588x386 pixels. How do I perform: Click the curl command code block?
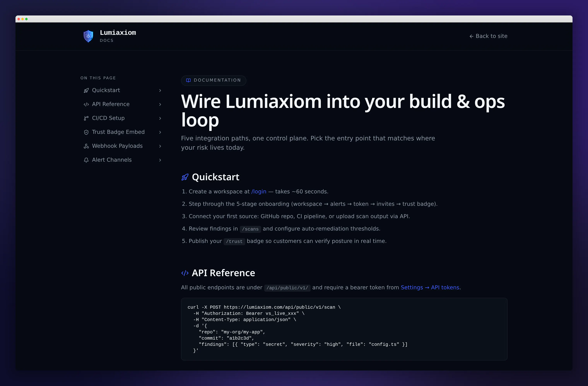click(x=344, y=329)
